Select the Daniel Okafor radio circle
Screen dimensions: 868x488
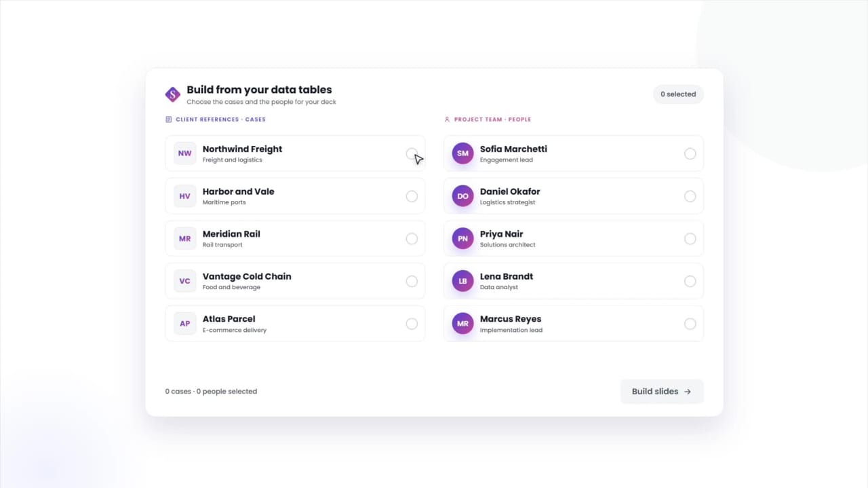(690, 196)
